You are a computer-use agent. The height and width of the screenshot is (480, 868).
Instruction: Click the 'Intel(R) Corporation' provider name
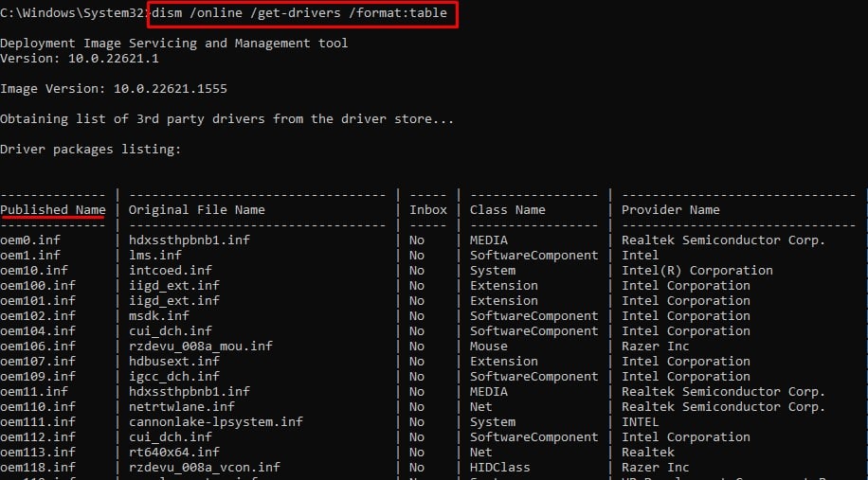pos(696,271)
